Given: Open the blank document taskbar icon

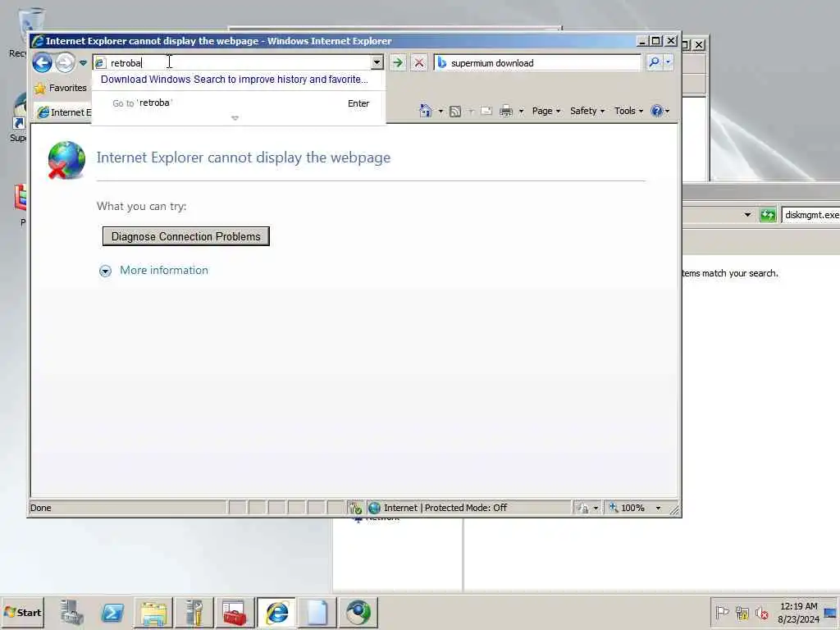Looking at the screenshot, I should coord(317,612).
